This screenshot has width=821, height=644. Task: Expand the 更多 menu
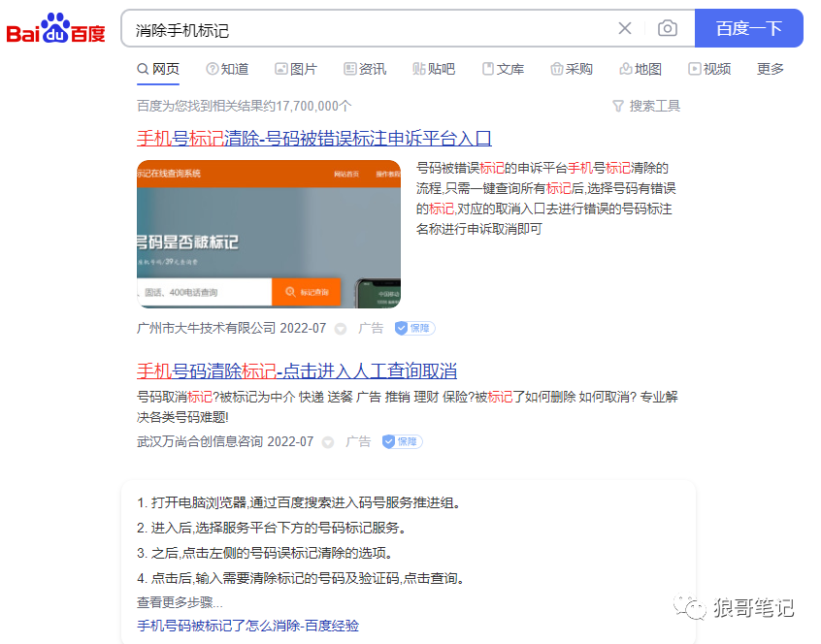(x=771, y=69)
